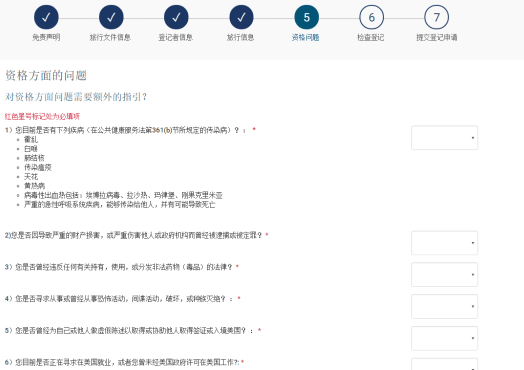This screenshot has width=524, height=370.
Task: Click the 白喉 list item
Action: (31, 149)
